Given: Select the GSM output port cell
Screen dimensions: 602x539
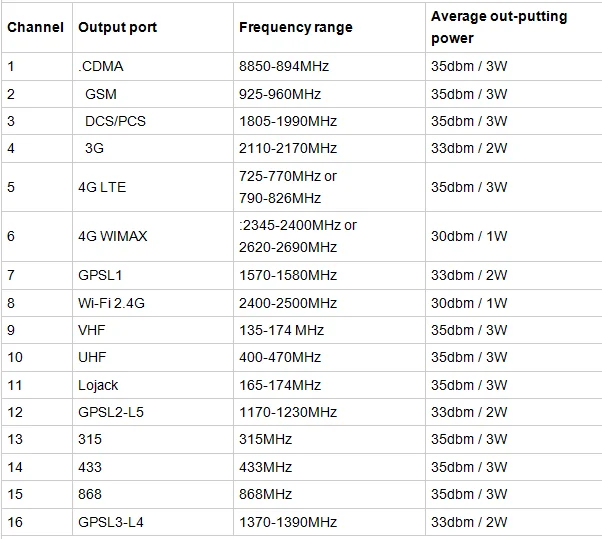Looking at the screenshot, I should [x=100, y=94].
